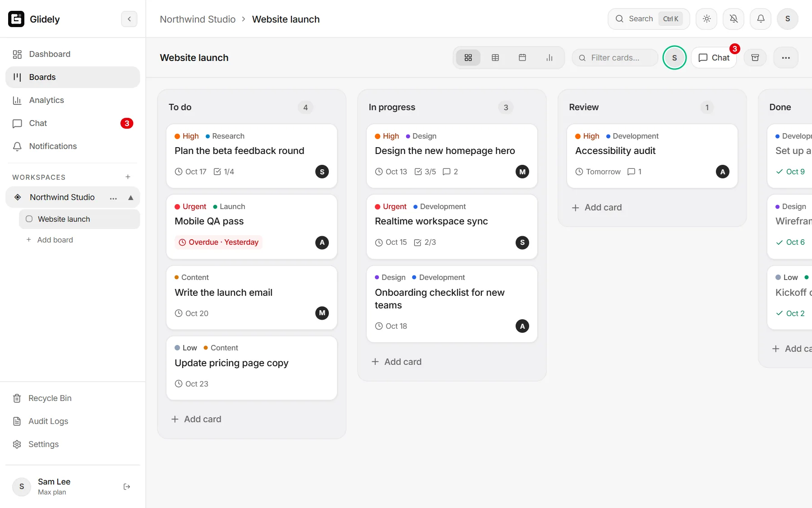Click the green-ringed S member avatar
The height and width of the screenshot is (508, 812).
coord(674,58)
